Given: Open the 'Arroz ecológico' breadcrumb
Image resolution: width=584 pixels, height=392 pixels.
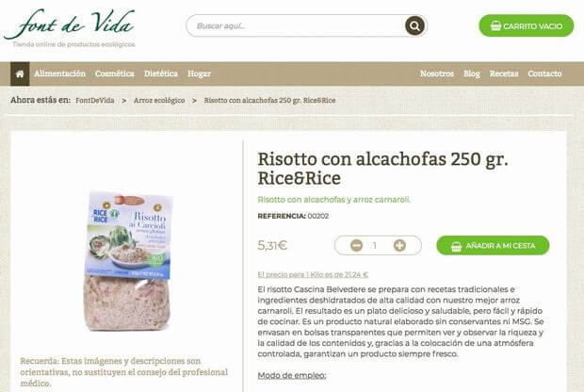Looking at the screenshot, I should [x=159, y=100].
